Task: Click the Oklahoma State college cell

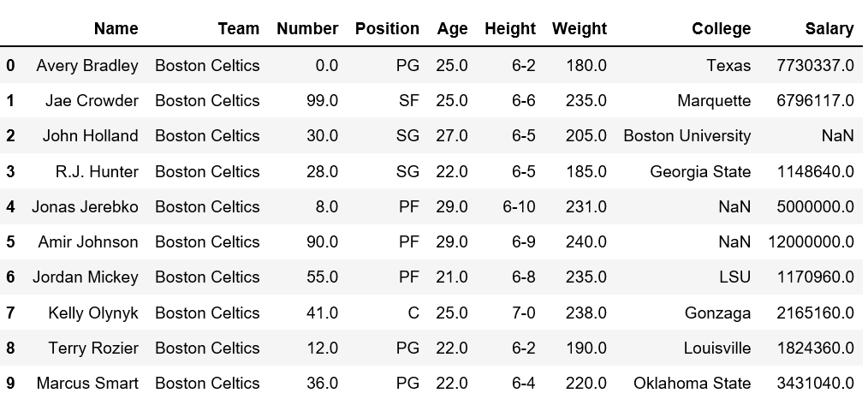Action: coord(692,383)
